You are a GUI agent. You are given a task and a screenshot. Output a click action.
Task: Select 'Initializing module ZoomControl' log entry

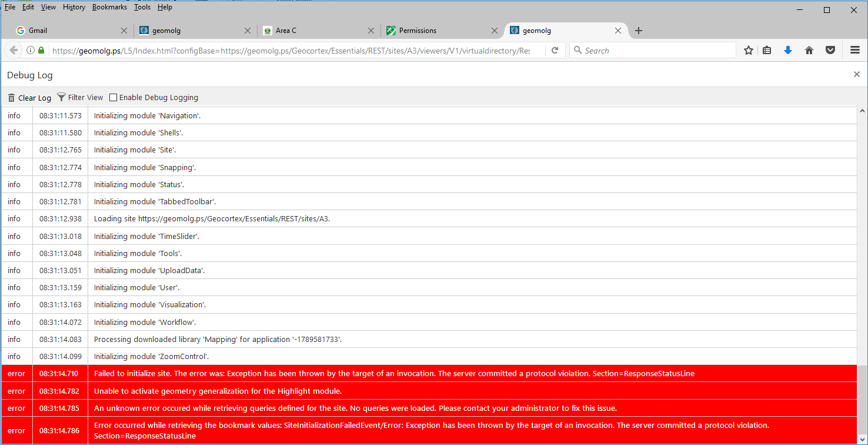coord(429,356)
